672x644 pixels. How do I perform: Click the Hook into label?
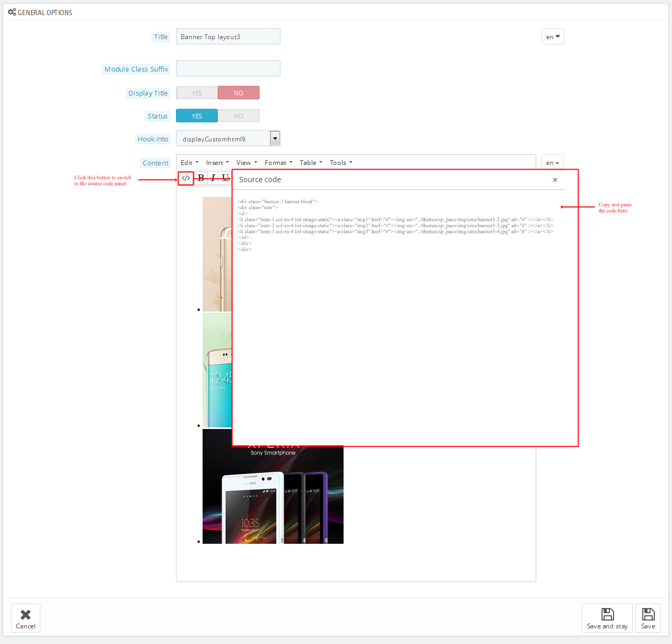point(153,139)
